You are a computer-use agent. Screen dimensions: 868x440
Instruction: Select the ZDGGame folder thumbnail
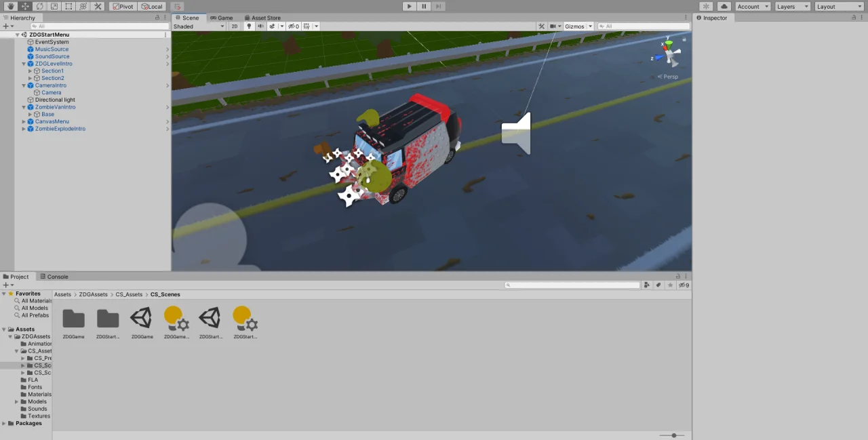click(73, 322)
